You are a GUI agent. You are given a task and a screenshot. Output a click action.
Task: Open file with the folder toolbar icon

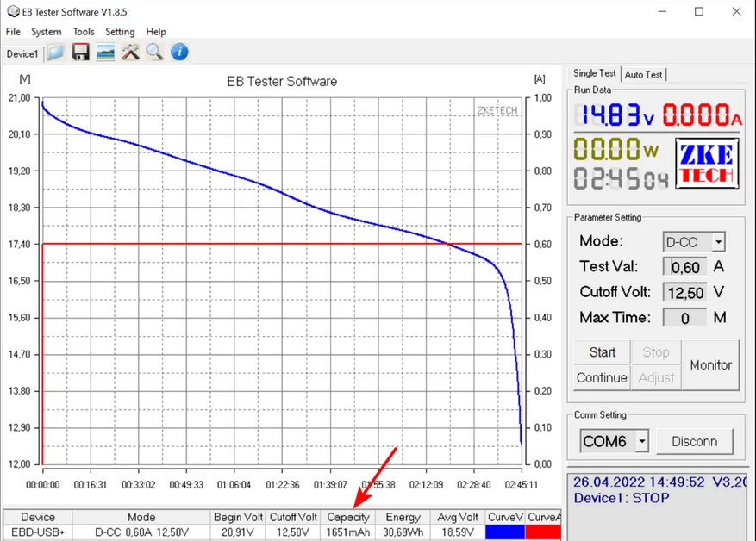(x=56, y=52)
